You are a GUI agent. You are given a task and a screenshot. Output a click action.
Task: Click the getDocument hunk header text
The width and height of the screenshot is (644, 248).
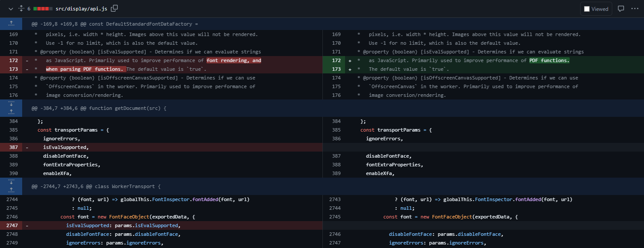tap(99, 108)
